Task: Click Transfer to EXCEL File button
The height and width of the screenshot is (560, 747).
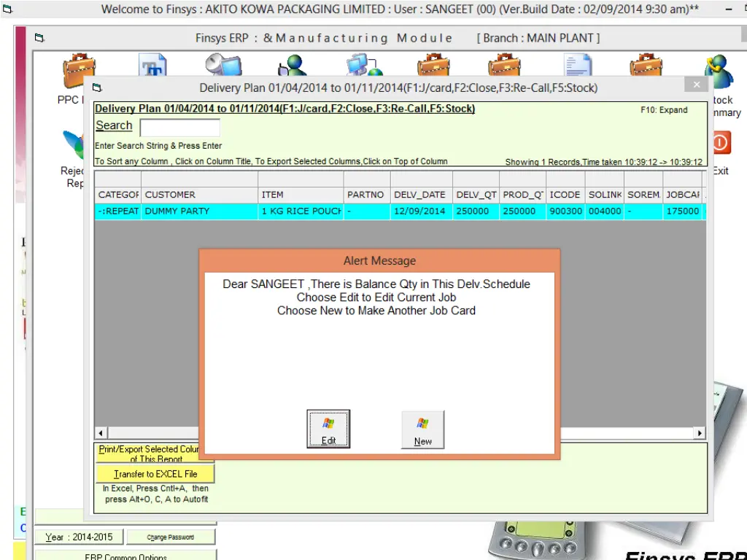Action: point(155,474)
